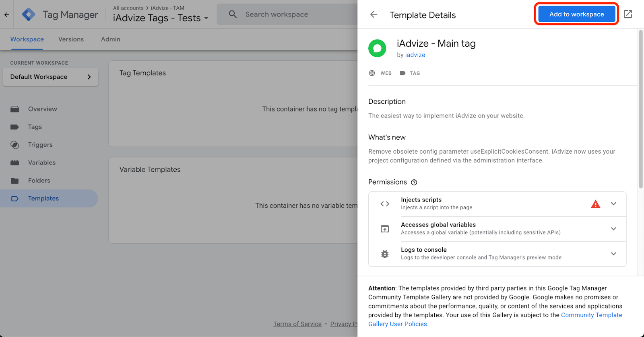Switch to the Admin tab
Viewport: 644px width, 337px height.
(111, 39)
